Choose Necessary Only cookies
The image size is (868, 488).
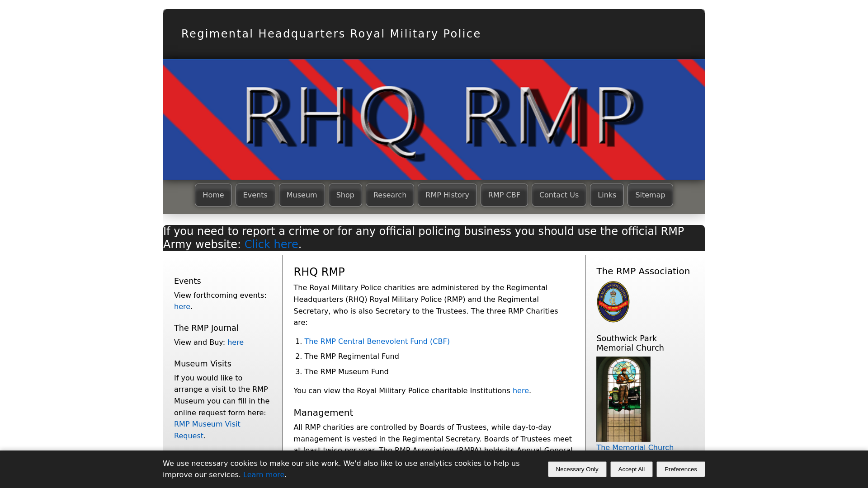click(x=577, y=469)
